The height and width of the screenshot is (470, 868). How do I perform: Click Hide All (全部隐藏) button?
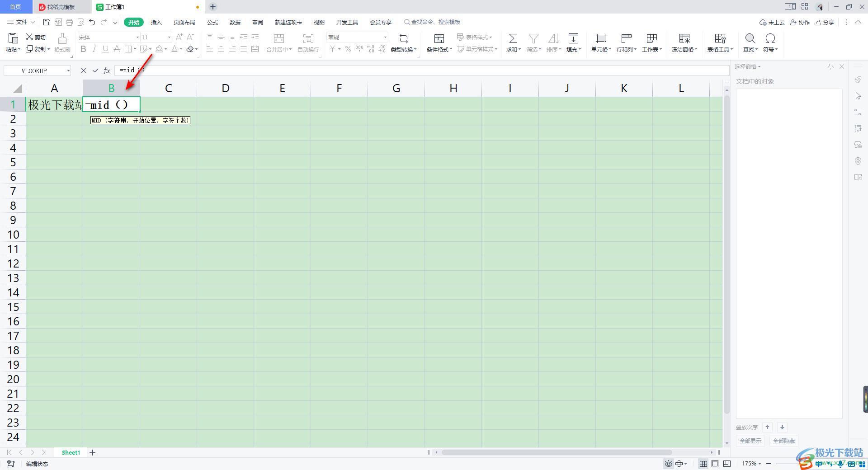(x=784, y=441)
